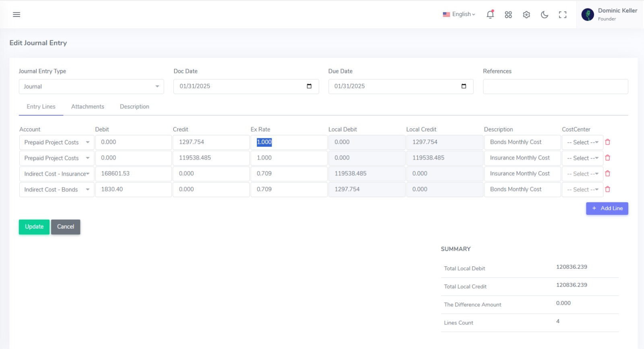The width and height of the screenshot is (644, 349).
Task: Open the hamburger sidebar menu
Action: click(17, 15)
